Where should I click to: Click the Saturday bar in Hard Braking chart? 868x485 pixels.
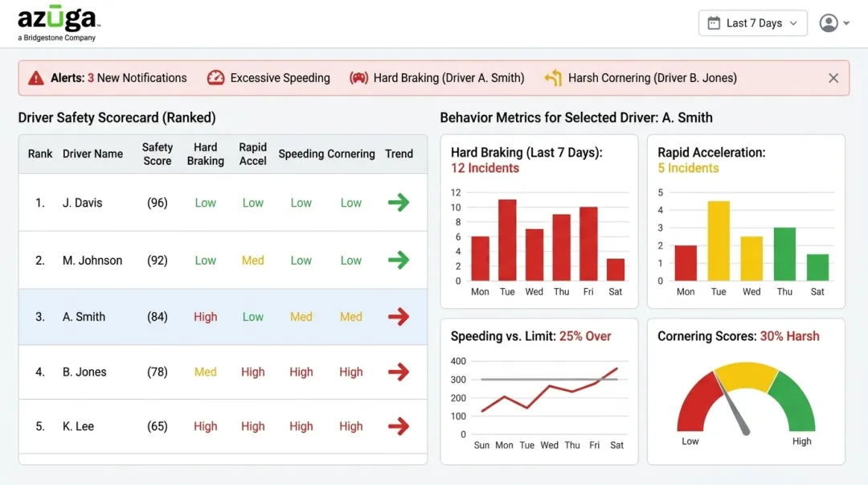[x=616, y=269]
